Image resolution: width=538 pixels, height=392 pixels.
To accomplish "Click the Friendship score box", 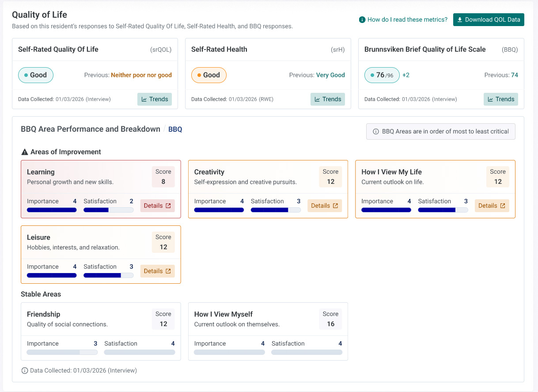I will pos(163,319).
